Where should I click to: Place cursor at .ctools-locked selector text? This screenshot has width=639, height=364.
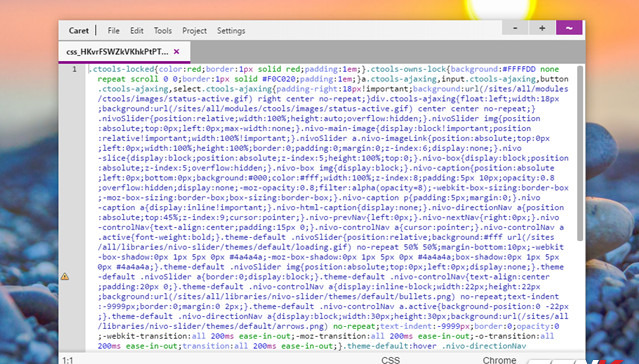[x=121, y=69]
